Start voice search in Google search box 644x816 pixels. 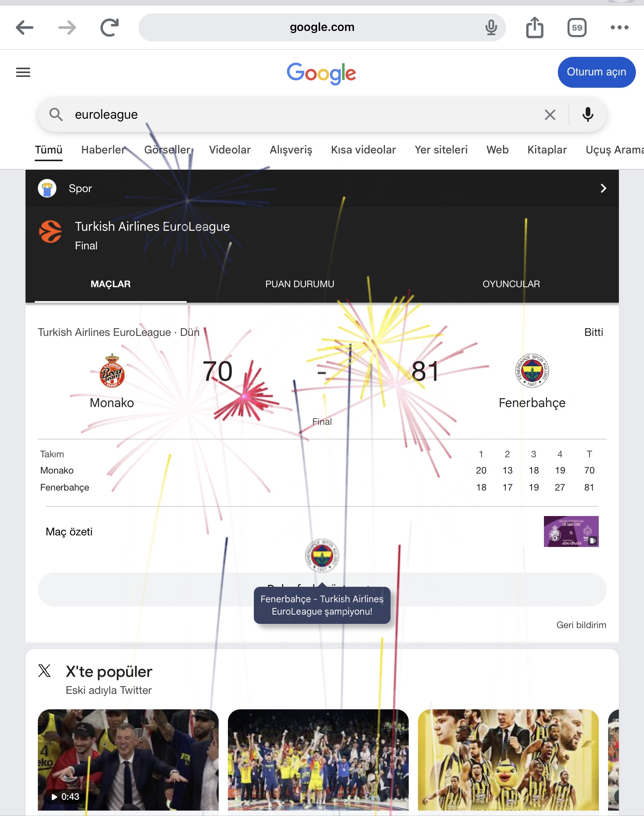588,114
